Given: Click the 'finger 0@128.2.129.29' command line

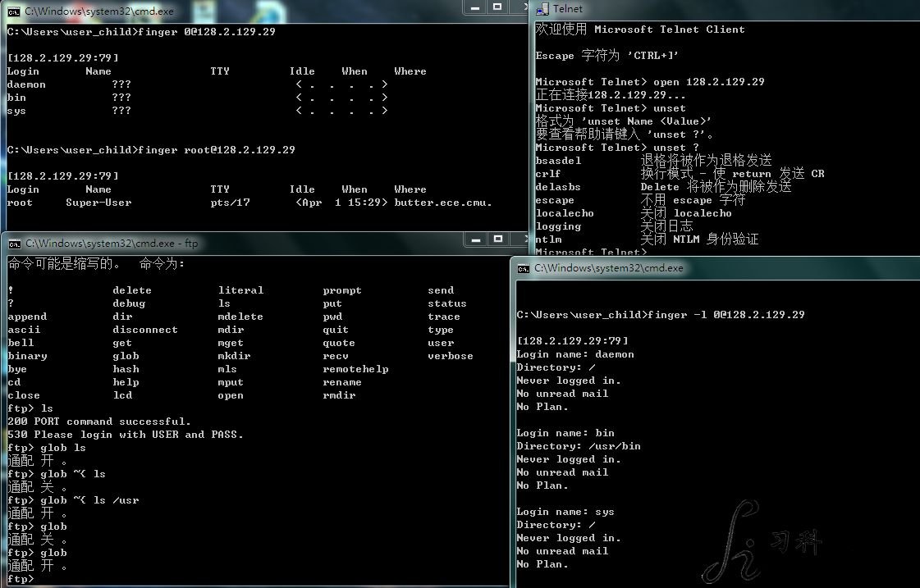Looking at the screenshot, I should 141,32.
